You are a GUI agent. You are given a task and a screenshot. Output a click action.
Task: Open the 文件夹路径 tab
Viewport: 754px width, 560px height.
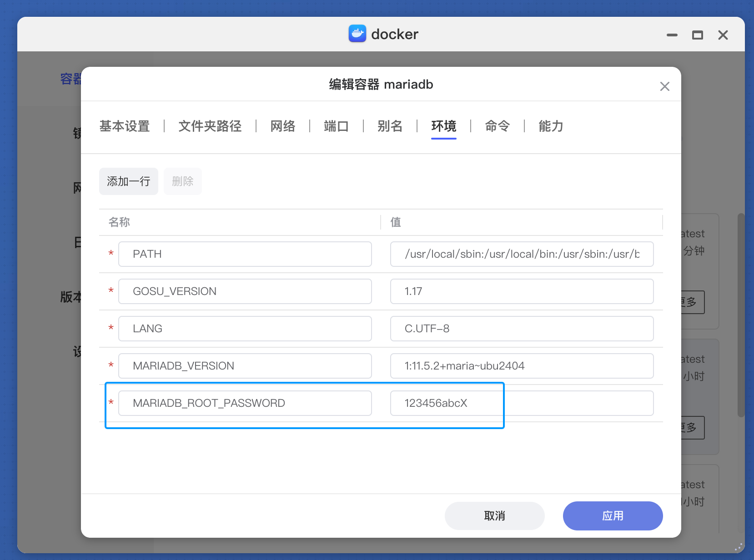(210, 126)
